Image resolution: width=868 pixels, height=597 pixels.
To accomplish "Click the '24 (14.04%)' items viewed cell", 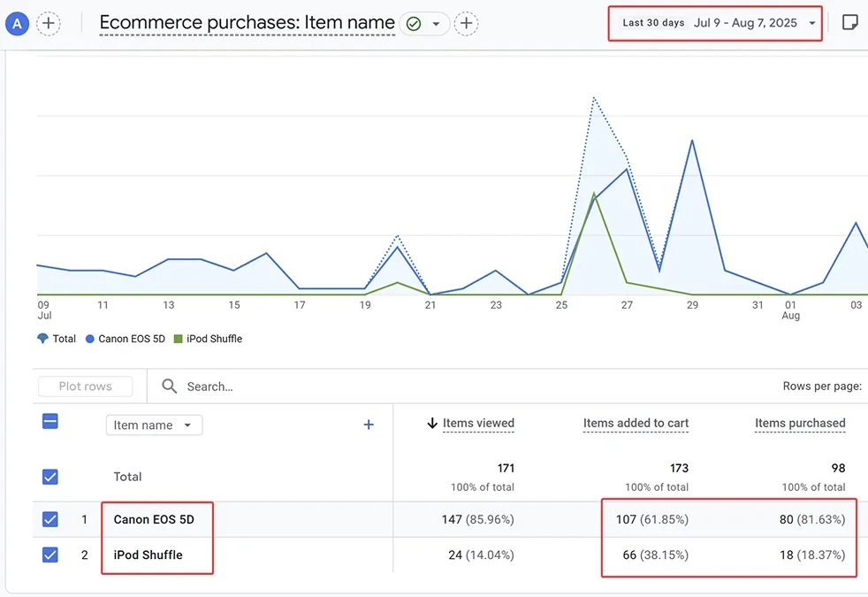I will coord(481,555).
